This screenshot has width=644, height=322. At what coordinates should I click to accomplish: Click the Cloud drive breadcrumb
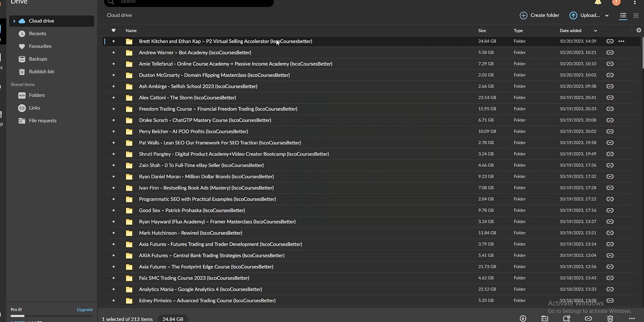point(119,15)
